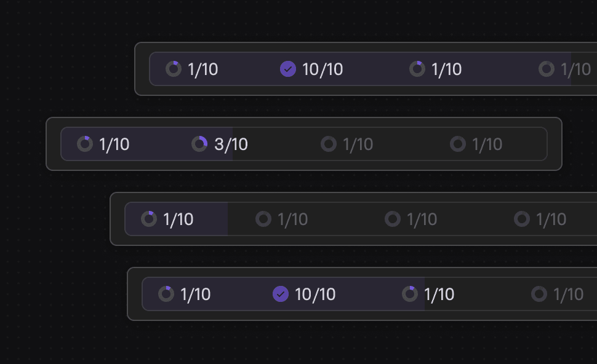
Task: Click the first 1/10 progress ring in the second stepper
Action: point(84,144)
